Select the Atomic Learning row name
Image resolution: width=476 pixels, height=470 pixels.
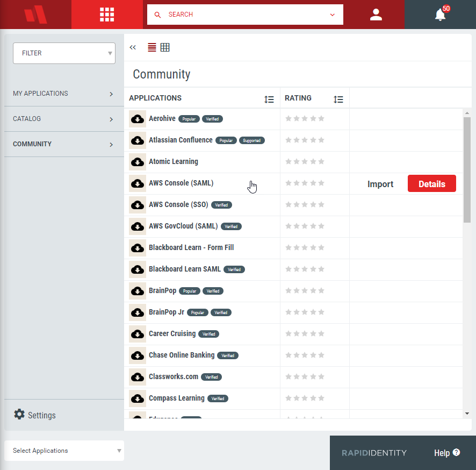tap(174, 162)
